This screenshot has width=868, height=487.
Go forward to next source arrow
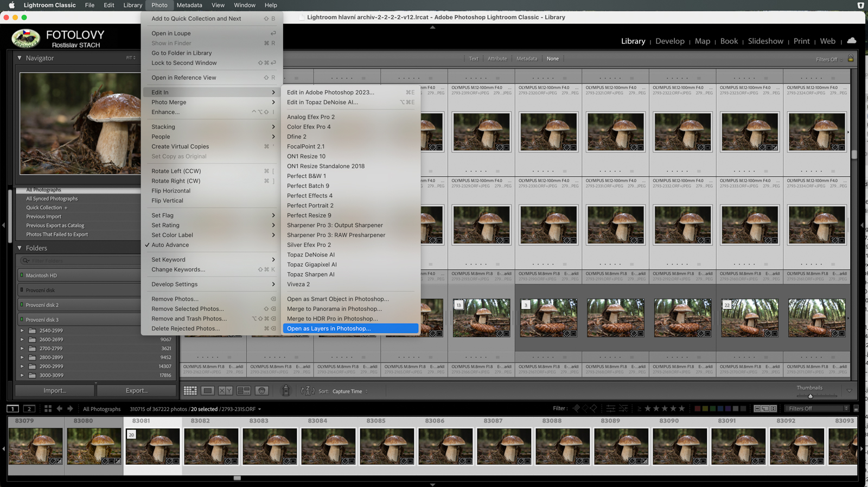click(70, 409)
